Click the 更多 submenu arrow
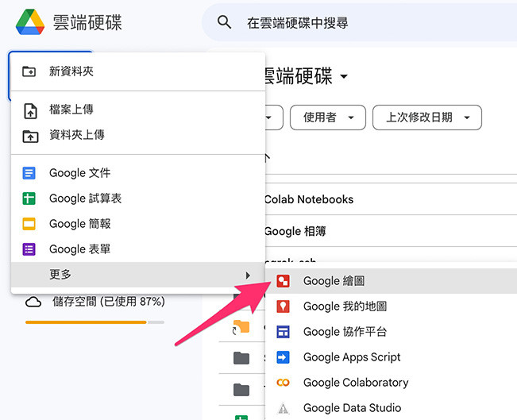The image size is (517, 420). [248, 276]
